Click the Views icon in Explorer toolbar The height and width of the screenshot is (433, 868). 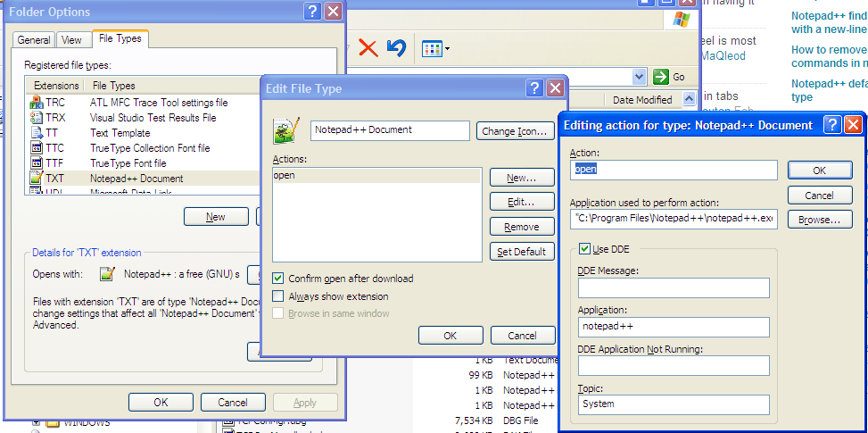(x=431, y=49)
